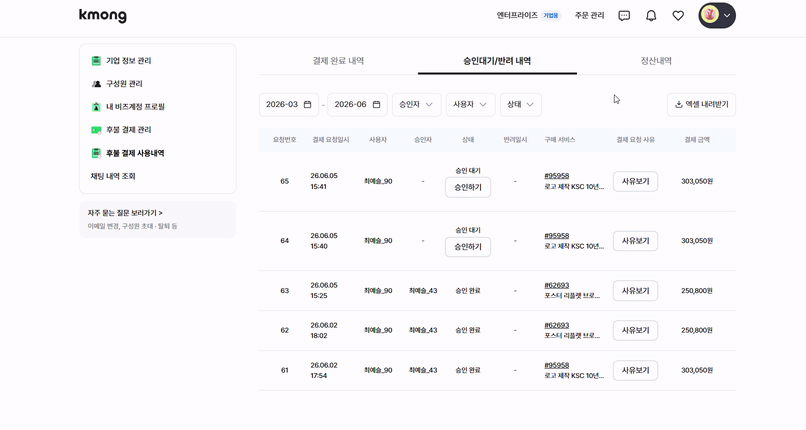Click the 결제 요청일시 column header

(331, 140)
